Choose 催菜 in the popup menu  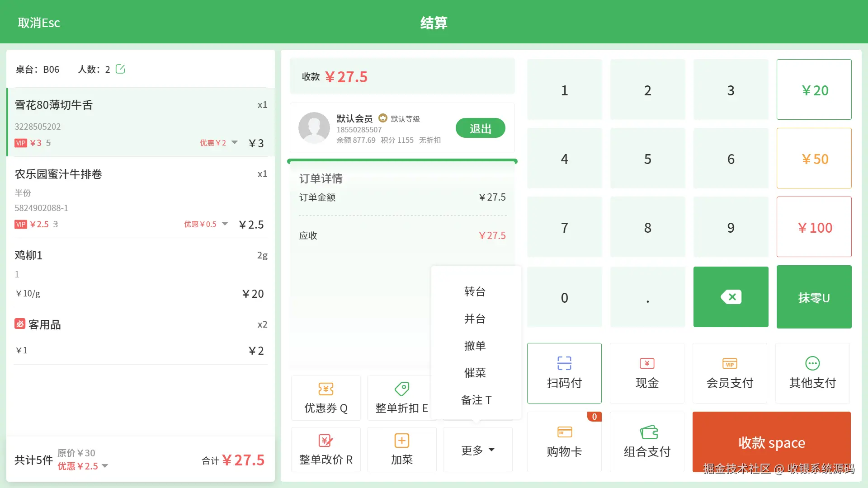pos(475,373)
